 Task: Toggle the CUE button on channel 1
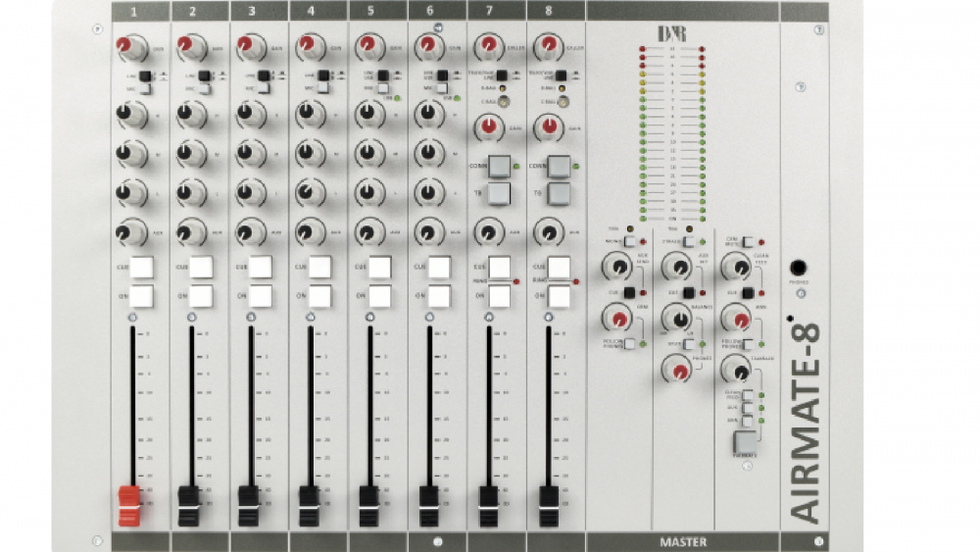[x=141, y=267]
